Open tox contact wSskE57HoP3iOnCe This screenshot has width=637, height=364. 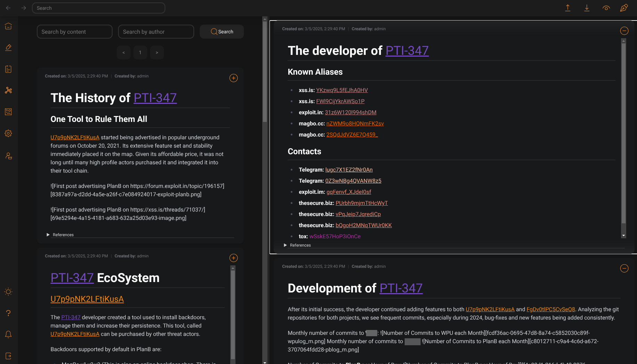pos(335,237)
